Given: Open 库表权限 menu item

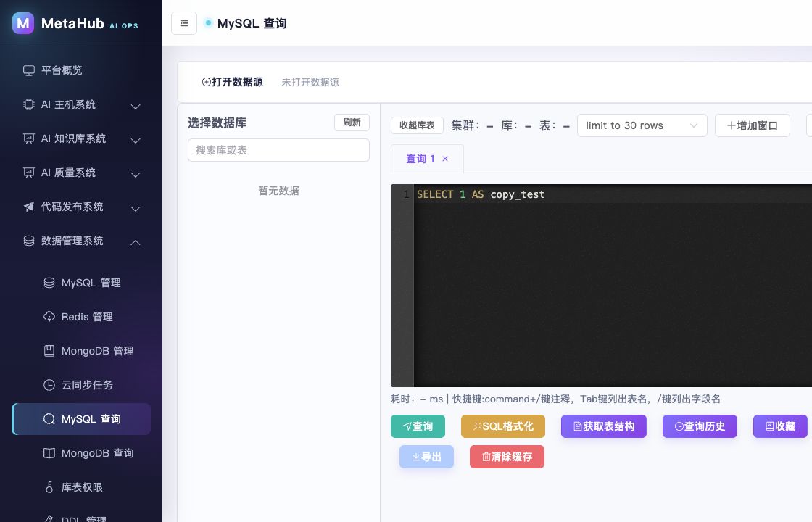Looking at the screenshot, I should pos(80,487).
